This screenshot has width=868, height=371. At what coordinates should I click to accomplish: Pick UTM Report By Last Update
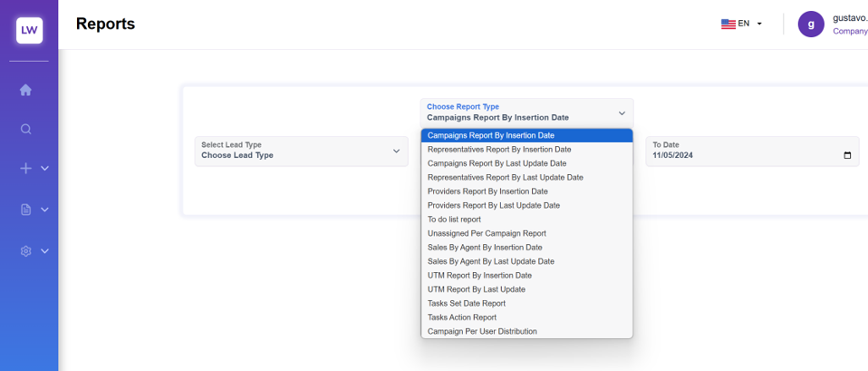pyautogui.click(x=476, y=289)
